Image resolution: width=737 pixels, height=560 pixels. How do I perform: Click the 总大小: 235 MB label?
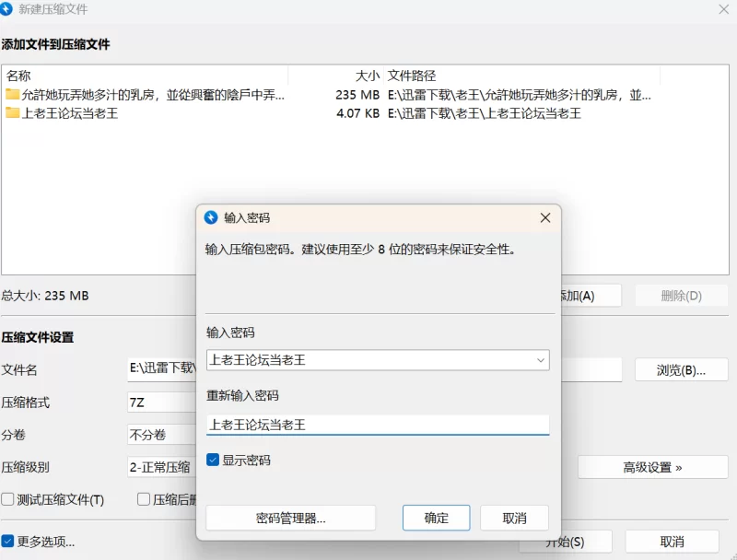coord(44,296)
